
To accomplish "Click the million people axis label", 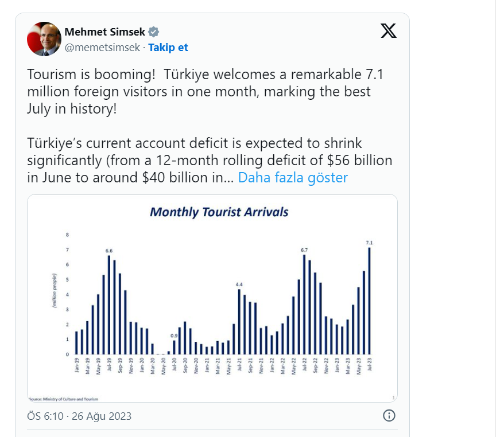I will click(55, 291).
